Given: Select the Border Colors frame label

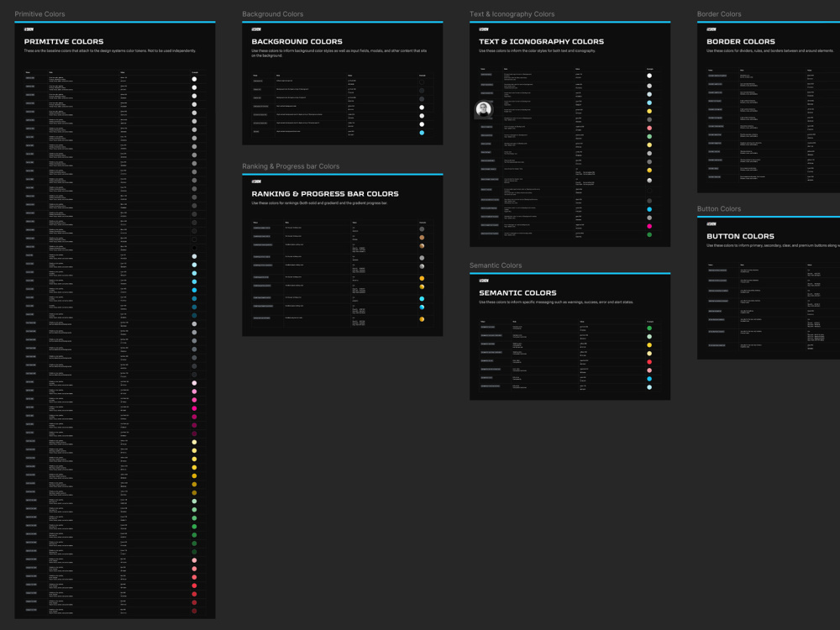Looking at the screenshot, I should pyautogui.click(x=719, y=14).
